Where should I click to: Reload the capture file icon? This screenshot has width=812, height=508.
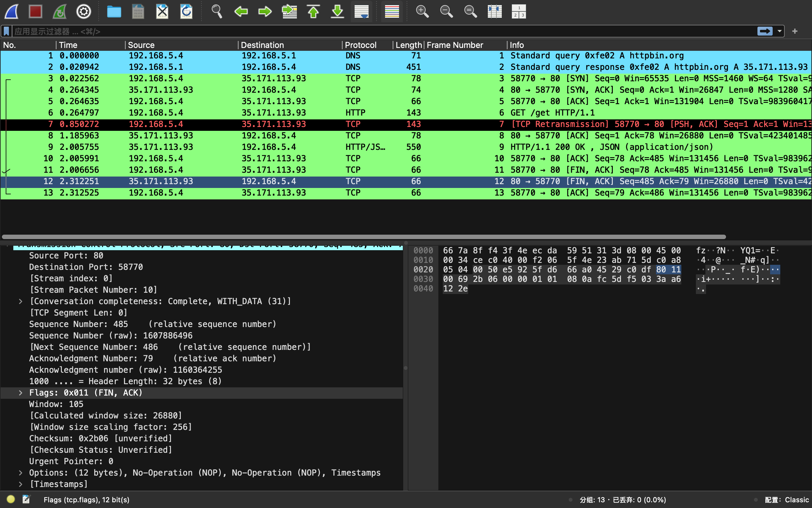coord(186,12)
